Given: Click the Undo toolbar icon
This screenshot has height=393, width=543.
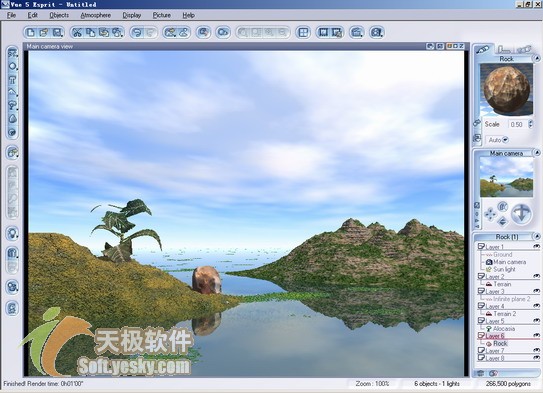Looking at the screenshot, I should point(137,33).
